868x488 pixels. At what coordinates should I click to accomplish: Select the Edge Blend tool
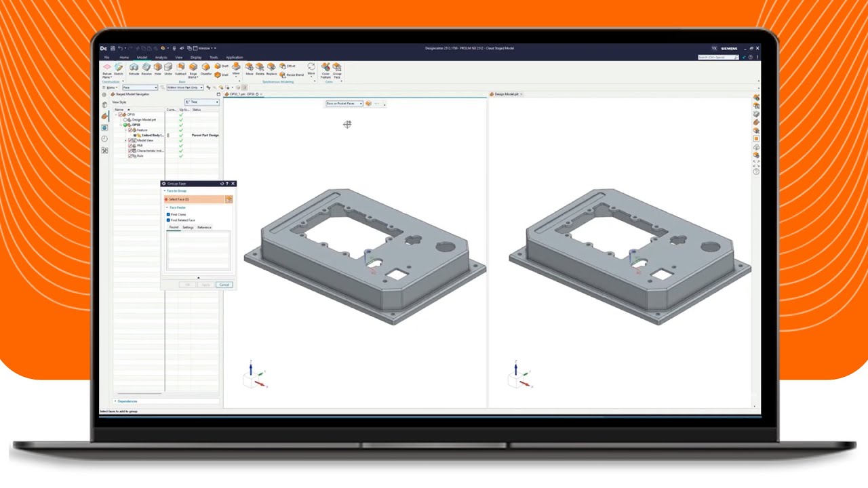[193, 72]
